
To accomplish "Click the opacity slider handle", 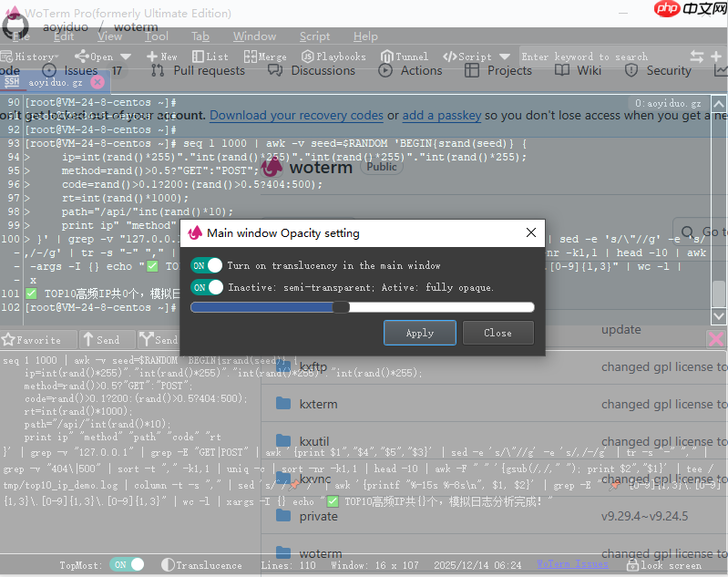I will (342, 307).
